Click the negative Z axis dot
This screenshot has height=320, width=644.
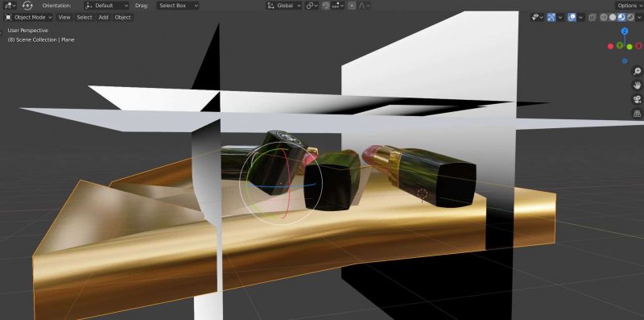coord(625,61)
